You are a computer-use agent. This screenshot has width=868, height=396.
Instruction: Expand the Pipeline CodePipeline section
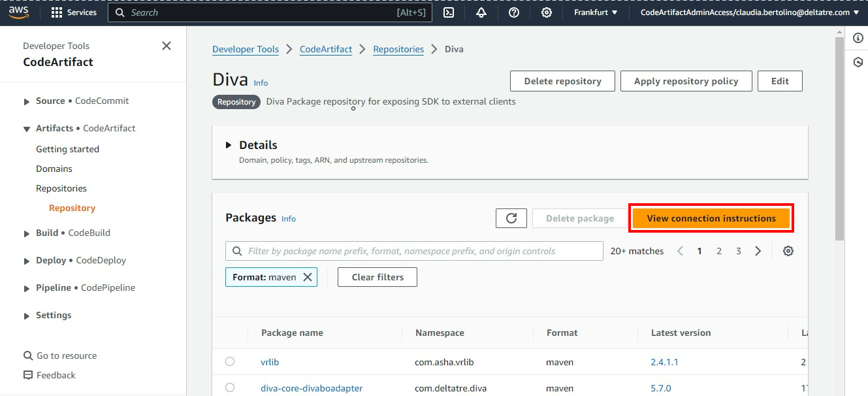pyautogui.click(x=27, y=288)
